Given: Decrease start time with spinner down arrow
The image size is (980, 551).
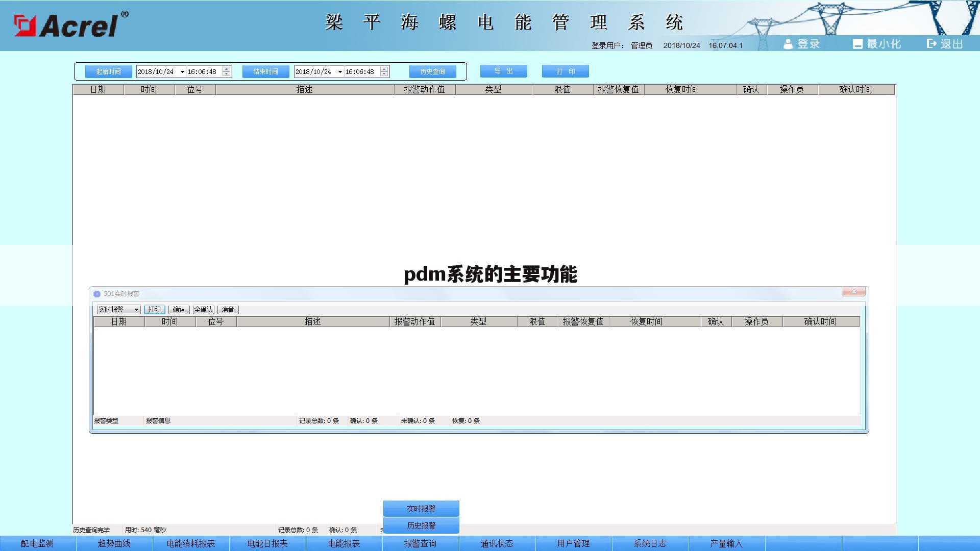Looking at the screenshot, I should [x=227, y=74].
